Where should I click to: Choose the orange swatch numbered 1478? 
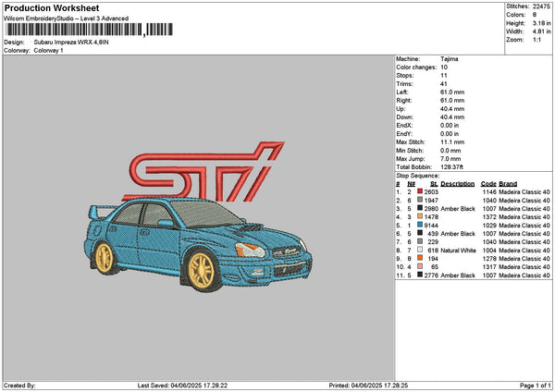point(420,217)
